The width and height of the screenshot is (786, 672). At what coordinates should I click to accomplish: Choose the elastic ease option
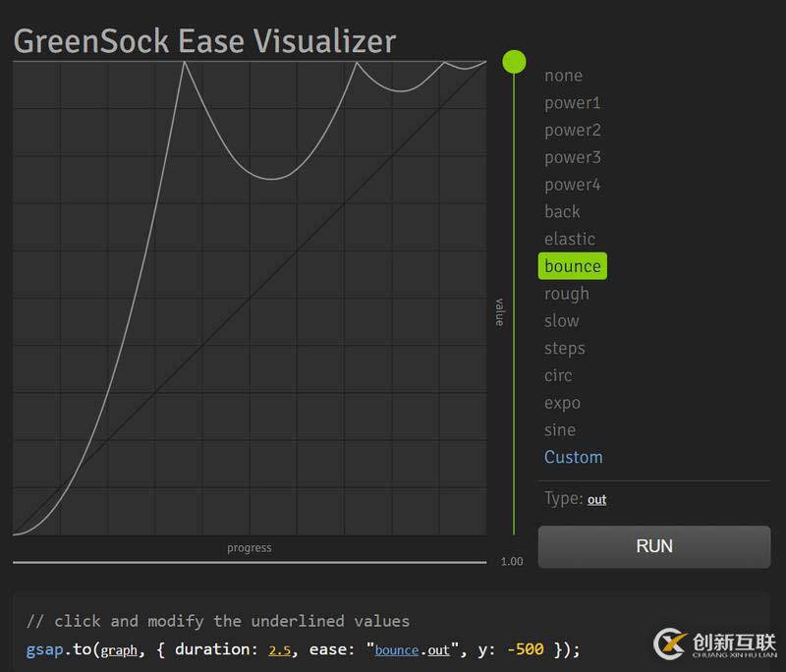[570, 239]
